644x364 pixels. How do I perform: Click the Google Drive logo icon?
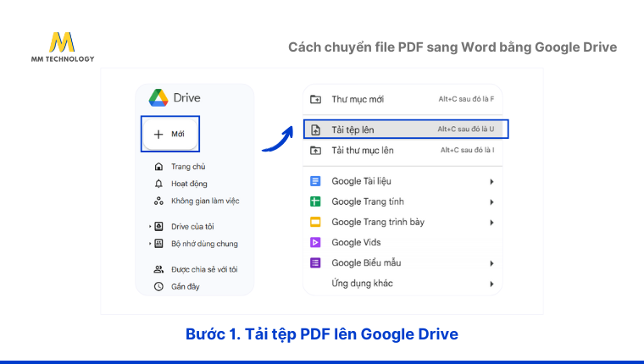pos(158,97)
